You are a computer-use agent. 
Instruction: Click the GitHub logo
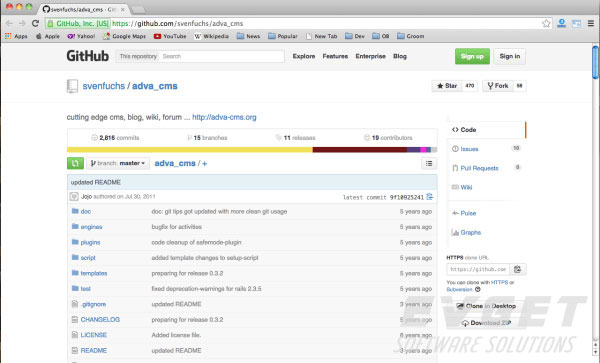pos(88,56)
